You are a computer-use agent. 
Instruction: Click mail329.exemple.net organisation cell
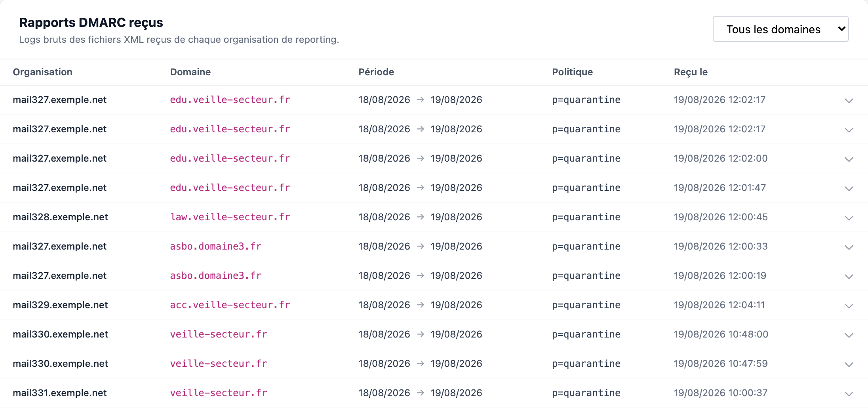coord(60,305)
